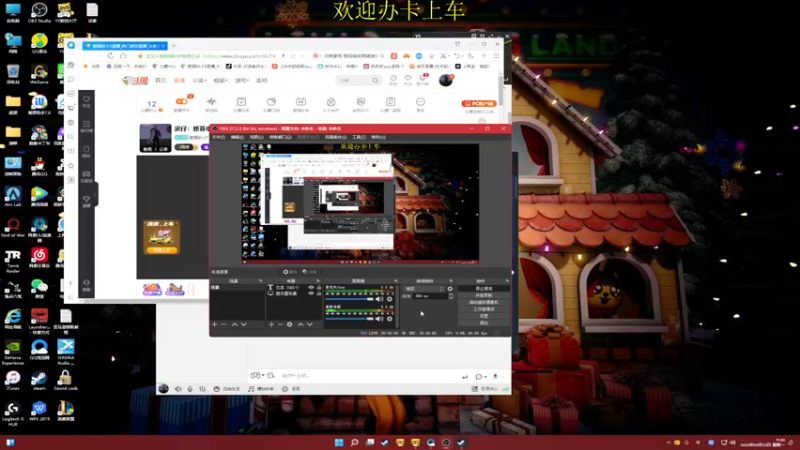Click the Stop Streaming button in OBS controls
Viewport: 800px width, 450px height.
click(484, 289)
